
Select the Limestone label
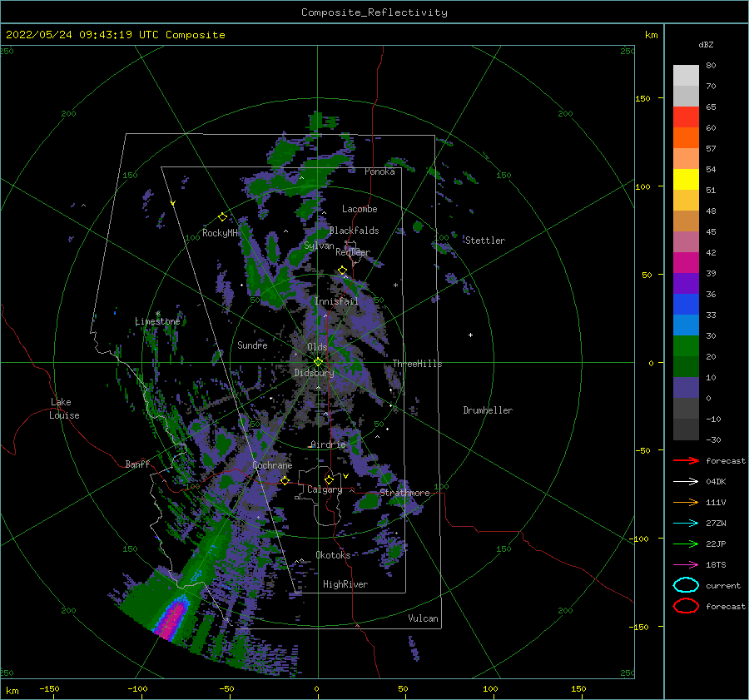click(157, 321)
